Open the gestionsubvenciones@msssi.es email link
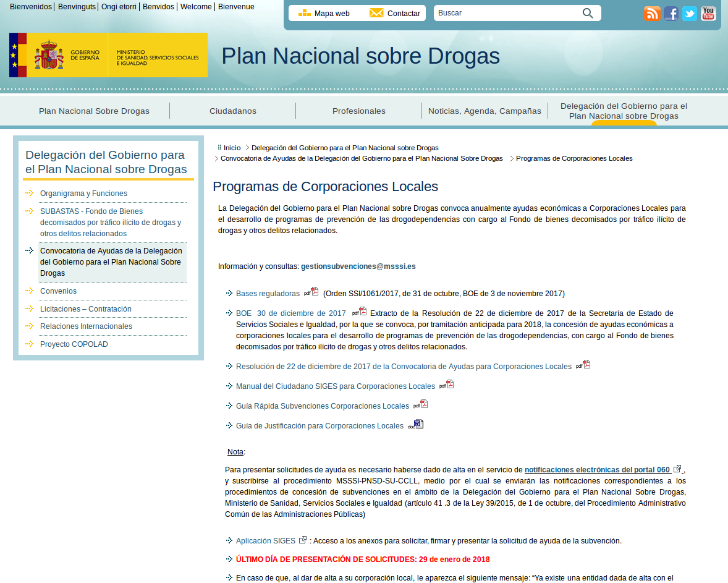 tap(358, 266)
